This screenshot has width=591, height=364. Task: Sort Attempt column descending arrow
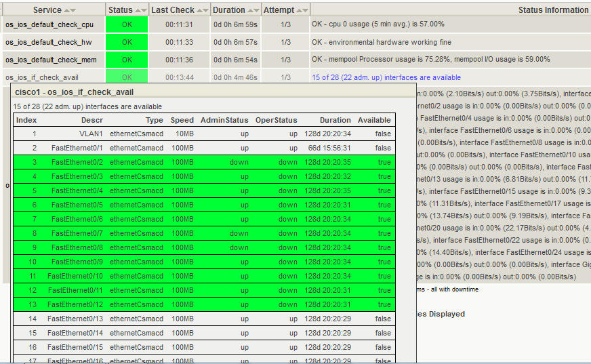coord(305,11)
